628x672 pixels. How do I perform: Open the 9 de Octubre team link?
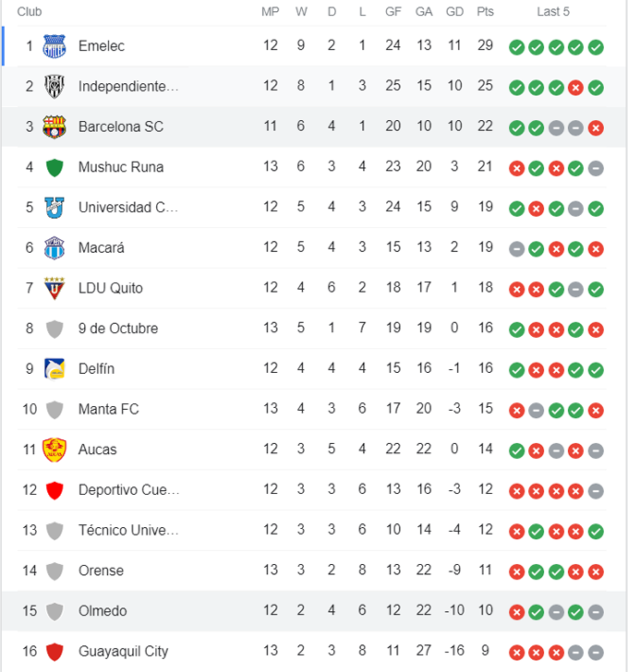coord(118,329)
